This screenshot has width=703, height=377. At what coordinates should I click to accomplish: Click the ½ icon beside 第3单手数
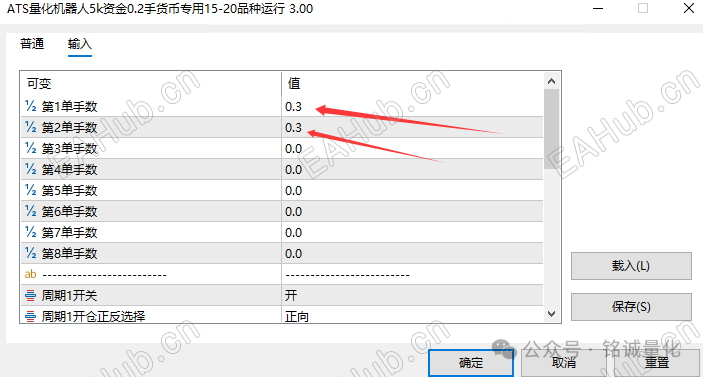click(30, 148)
